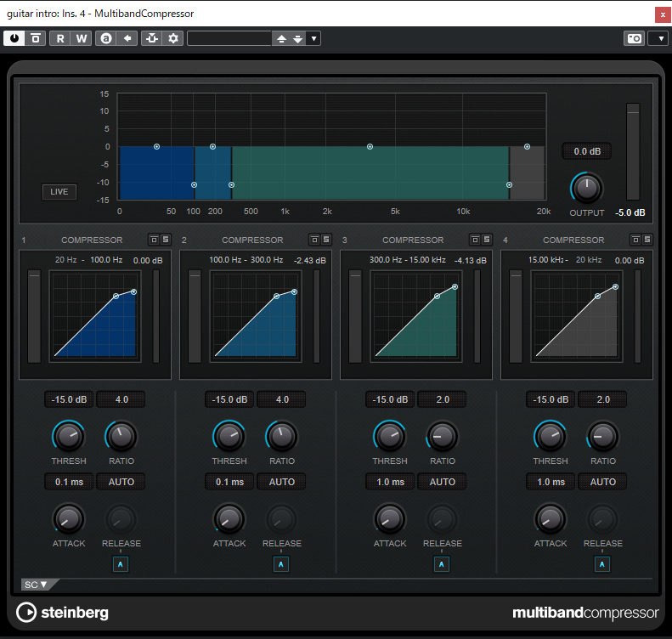The width and height of the screenshot is (672, 639).
Task: Switch A/B settings comparison button
Action: [106, 38]
